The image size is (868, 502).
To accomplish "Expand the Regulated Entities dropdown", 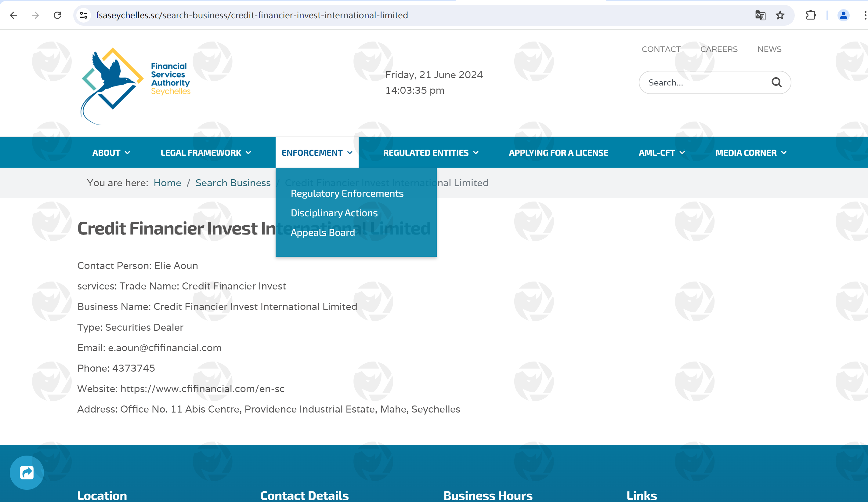I will coord(431,153).
